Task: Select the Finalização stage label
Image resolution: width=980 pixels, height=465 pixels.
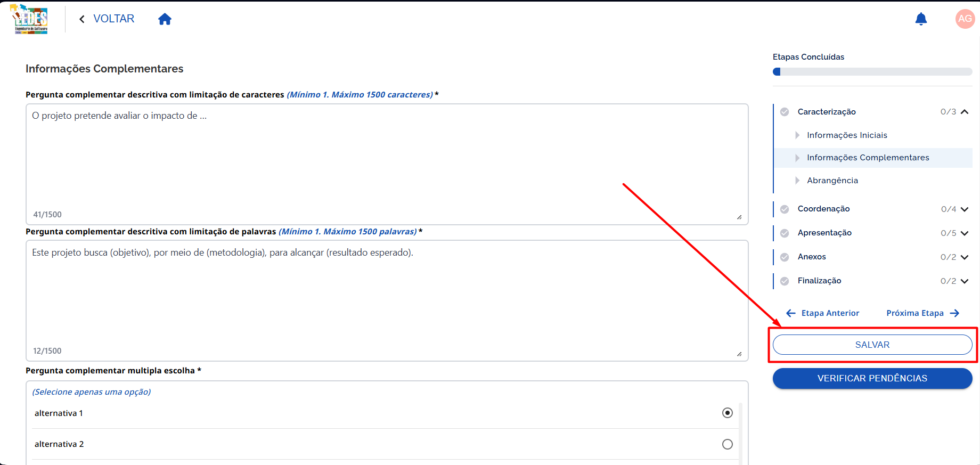Action: point(819,281)
